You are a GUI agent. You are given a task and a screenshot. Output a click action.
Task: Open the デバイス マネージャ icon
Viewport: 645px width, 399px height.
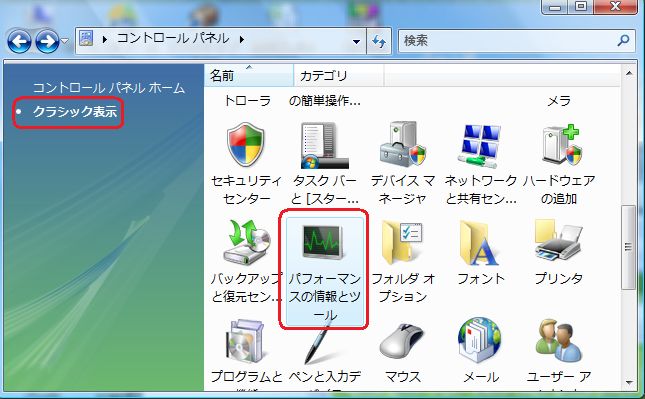tap(403, 144)
